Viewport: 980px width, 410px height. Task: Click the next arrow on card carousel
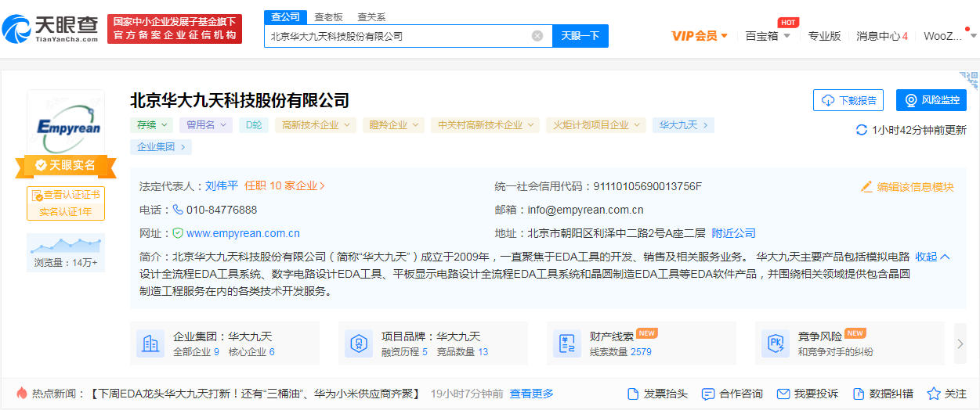pyautogui.click(x=960, y=343)
